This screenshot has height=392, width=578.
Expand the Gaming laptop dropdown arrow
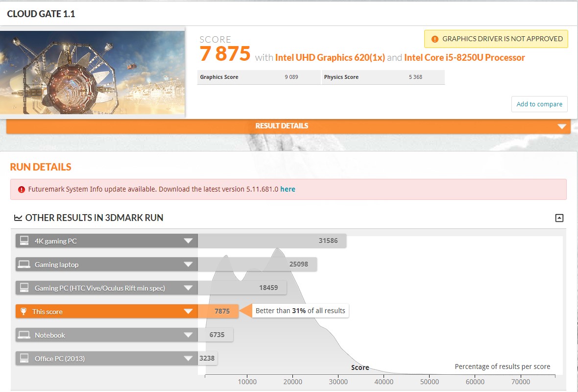[188, 265]
